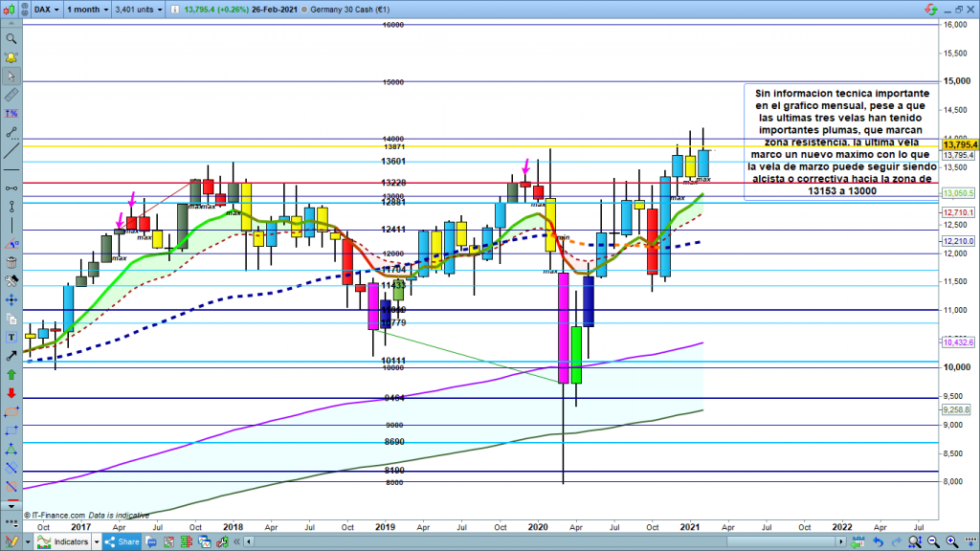
Task: Click the 13,795.4 current price label
Action: click(x=959, y=144)
